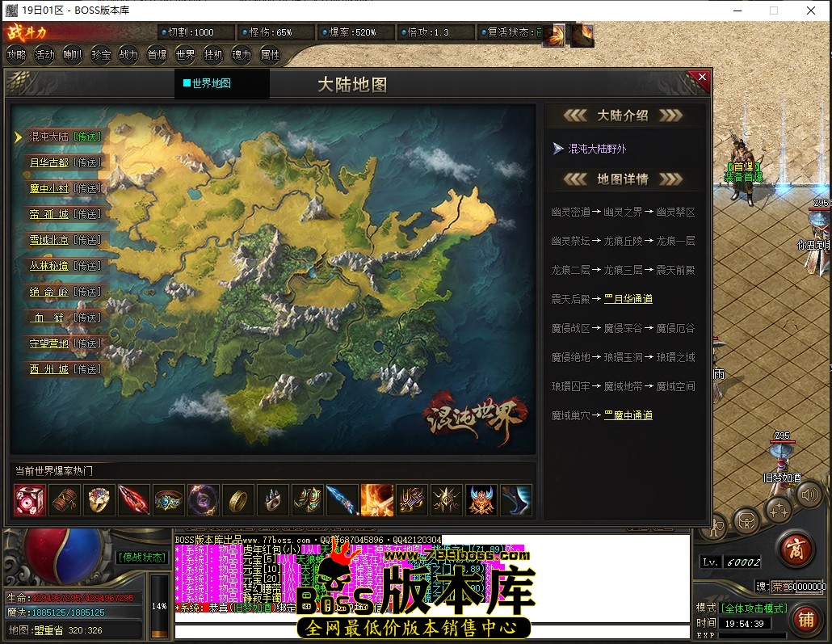Select the jeweled gold ring with red gem
Screen dimensions: 832x644
99,500
